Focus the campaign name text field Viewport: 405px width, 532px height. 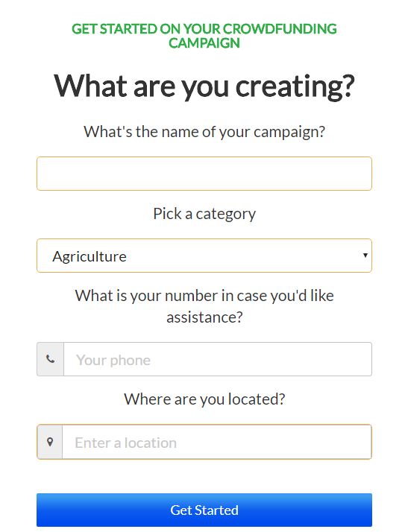click(x=204, y=174)
